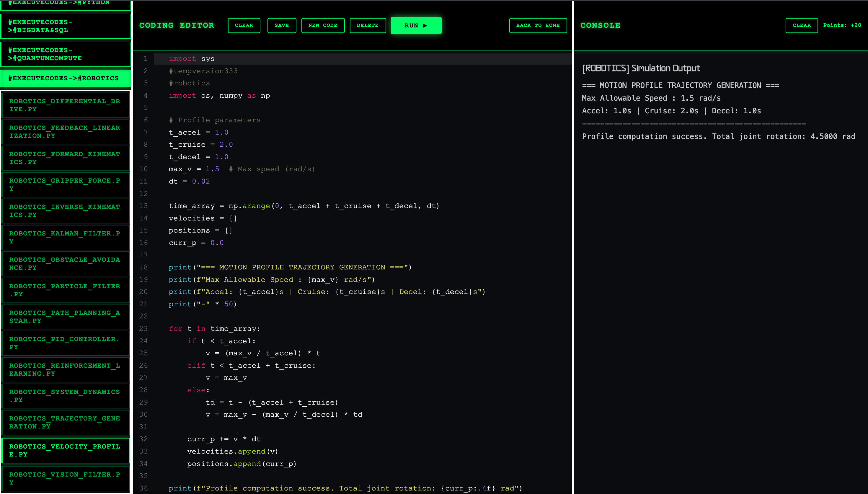Open ROBOTICS_DIFFERENTIAL_DRIVE.PY file
The image size is (868, 494).
[66, 105]
